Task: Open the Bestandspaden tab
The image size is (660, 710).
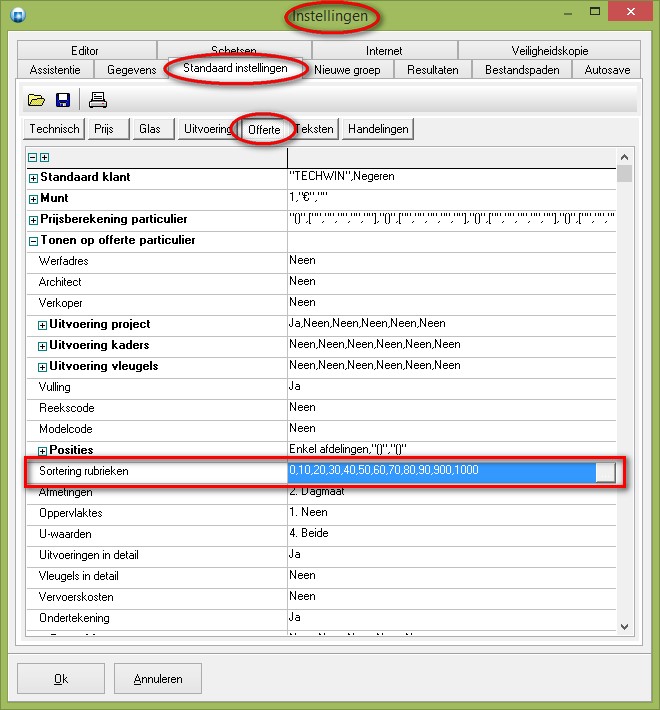Action: pyautogui.click(x=522, y=70)
